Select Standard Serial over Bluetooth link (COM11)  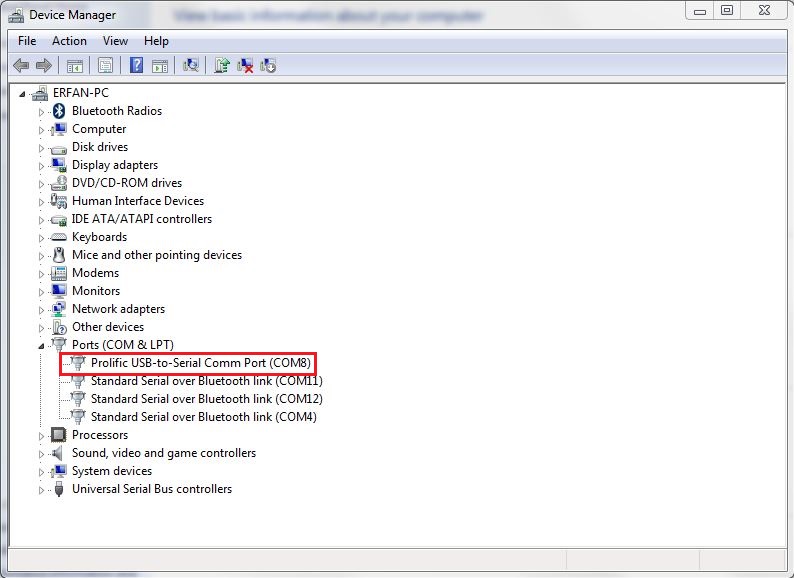(x=206, y=381)
